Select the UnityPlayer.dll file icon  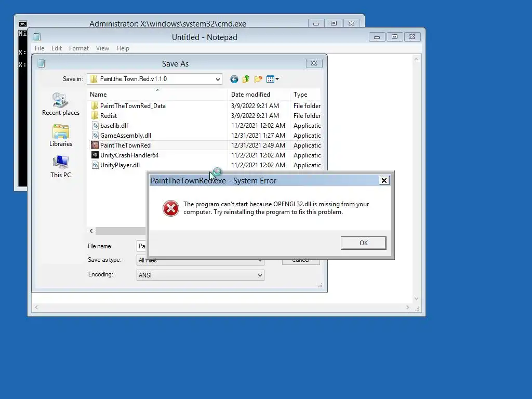point(95,165)
